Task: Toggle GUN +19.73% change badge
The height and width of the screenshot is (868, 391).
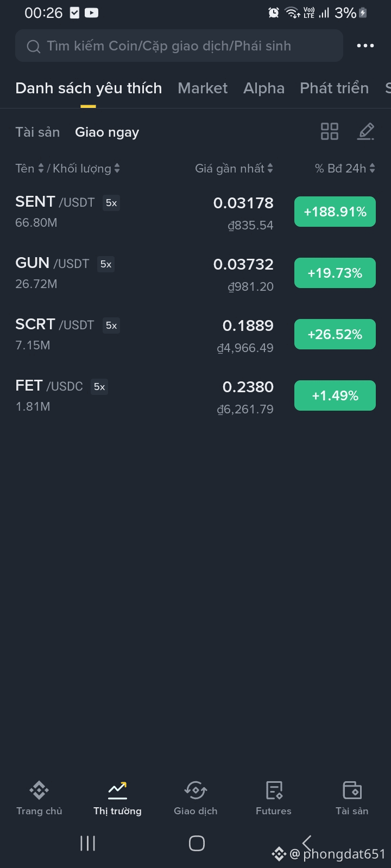Action: click(x=335, y=273)
